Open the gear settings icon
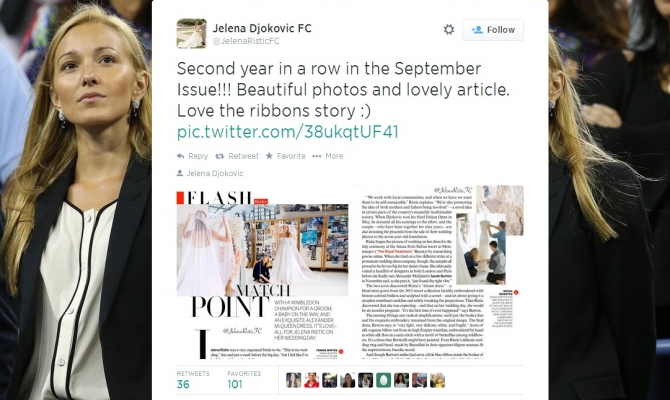670x400 pixels. (449, 29)
